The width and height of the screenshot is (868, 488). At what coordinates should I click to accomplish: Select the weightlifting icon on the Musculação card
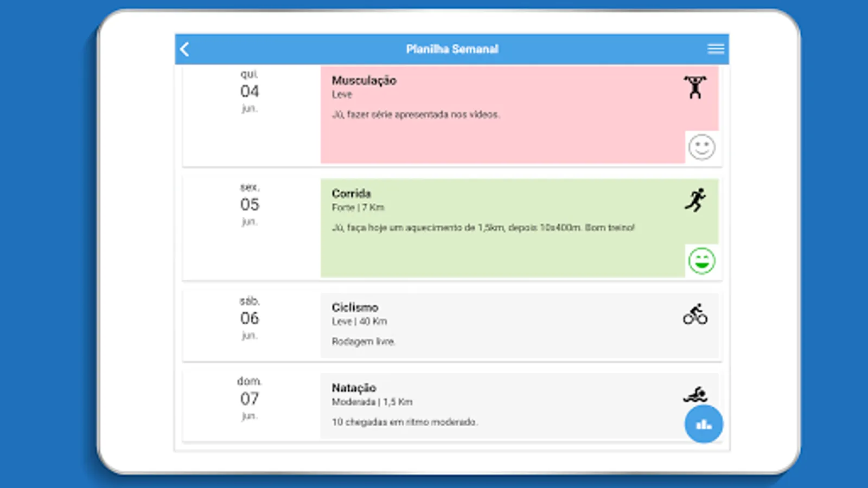pos(696,87)
